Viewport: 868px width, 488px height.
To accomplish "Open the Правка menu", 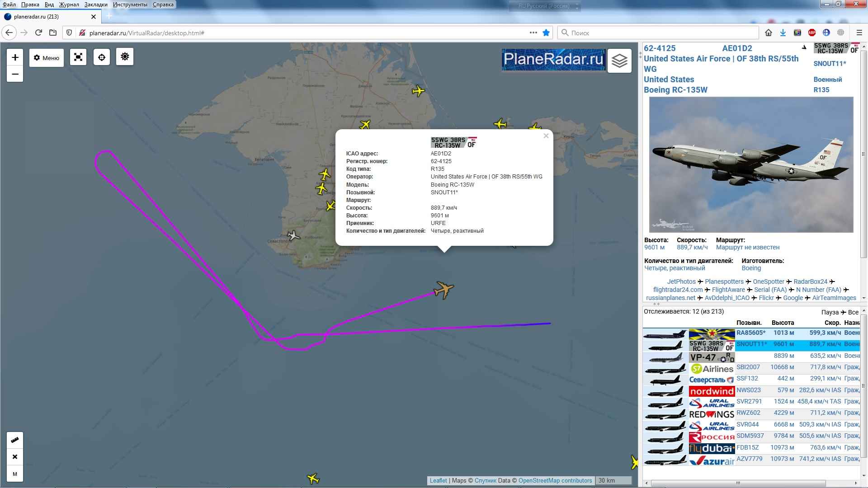I will tap(30, 5).
